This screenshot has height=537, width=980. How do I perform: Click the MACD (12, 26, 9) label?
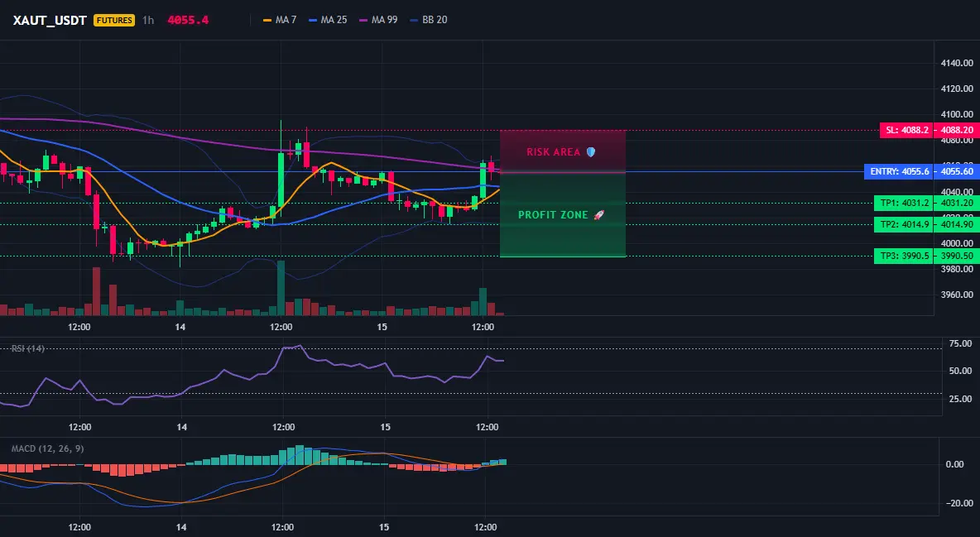click(x=47, y=448)
